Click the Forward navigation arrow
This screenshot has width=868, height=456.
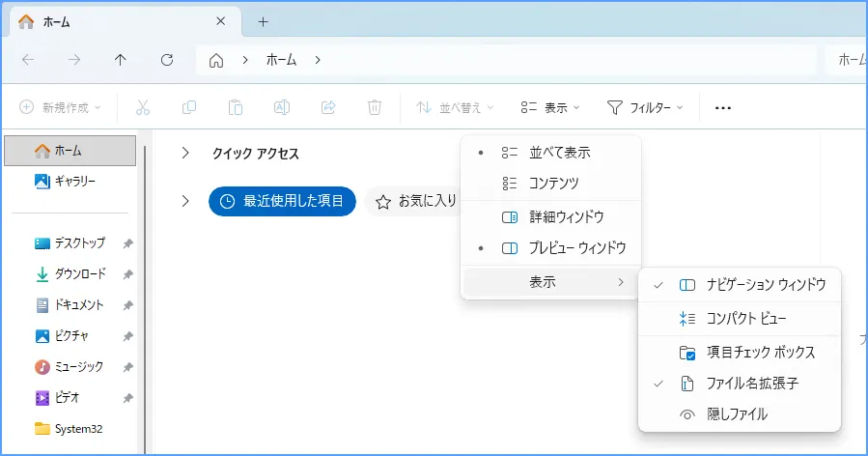[74, 60]
